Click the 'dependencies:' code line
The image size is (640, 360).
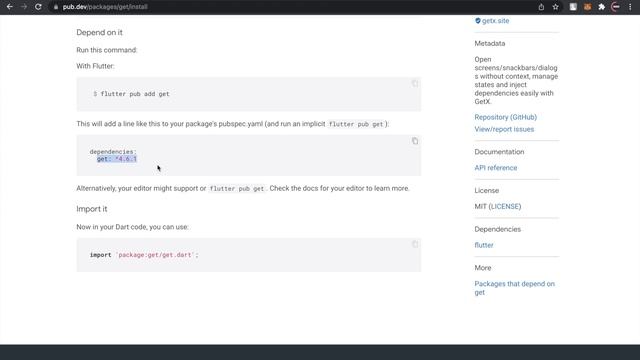113,151
